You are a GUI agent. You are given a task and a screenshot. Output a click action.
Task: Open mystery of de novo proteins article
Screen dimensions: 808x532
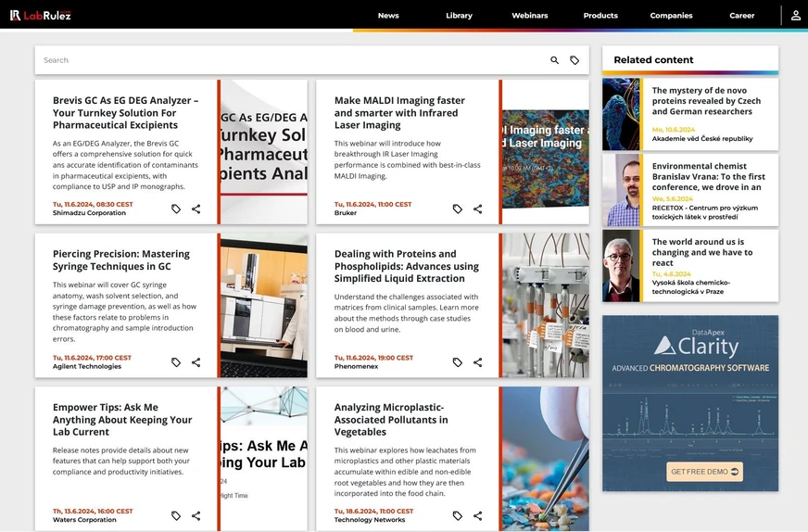(x=706, y=101)
